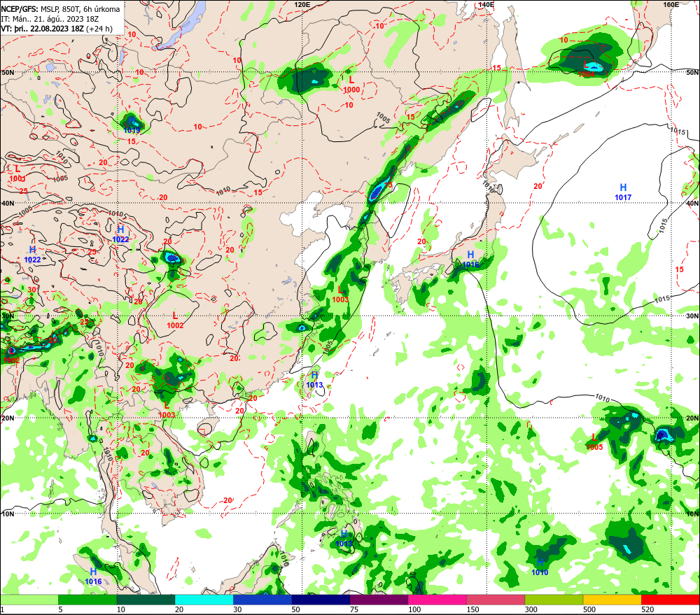This screenshot has width=700, height=615.
Task: Click the blue 30 mm legend swatch
Action: pos(262,600)
